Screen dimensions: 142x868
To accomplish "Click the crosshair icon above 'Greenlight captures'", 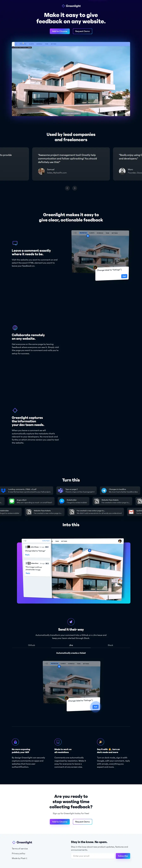I will [x=15, y=410].
